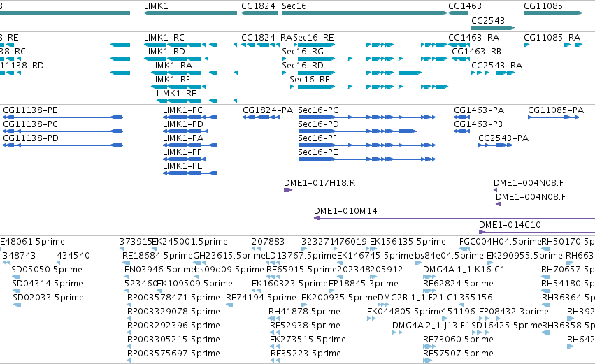595x364 pixels.
Task: Select the Sec16 gene label
Action: pyautogui.click(x=294, y=6)
